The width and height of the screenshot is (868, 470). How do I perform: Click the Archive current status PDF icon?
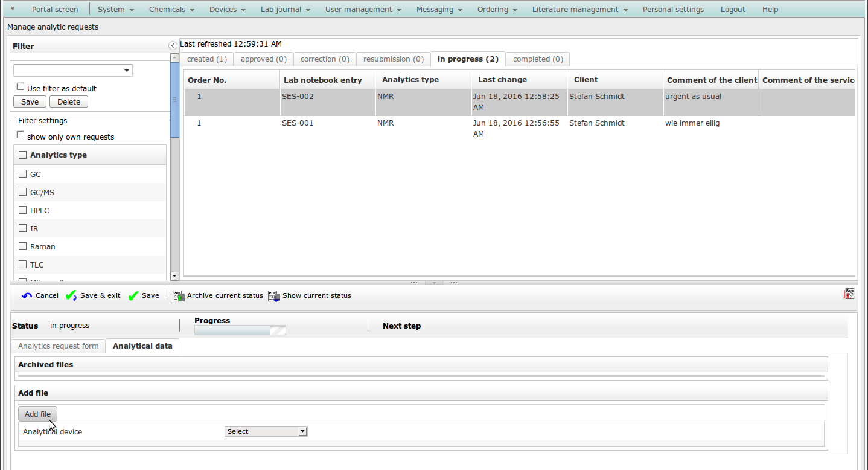pos(178,296)
